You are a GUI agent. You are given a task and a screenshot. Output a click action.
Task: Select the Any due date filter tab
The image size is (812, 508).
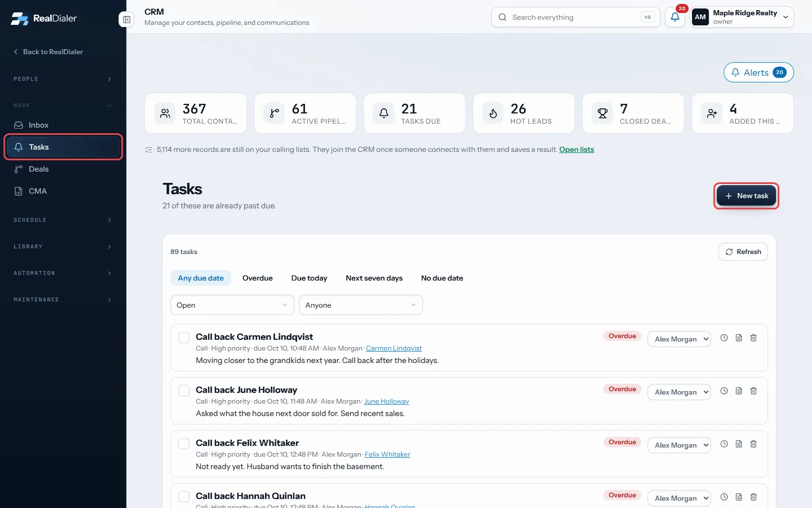[x=201, y=278]
